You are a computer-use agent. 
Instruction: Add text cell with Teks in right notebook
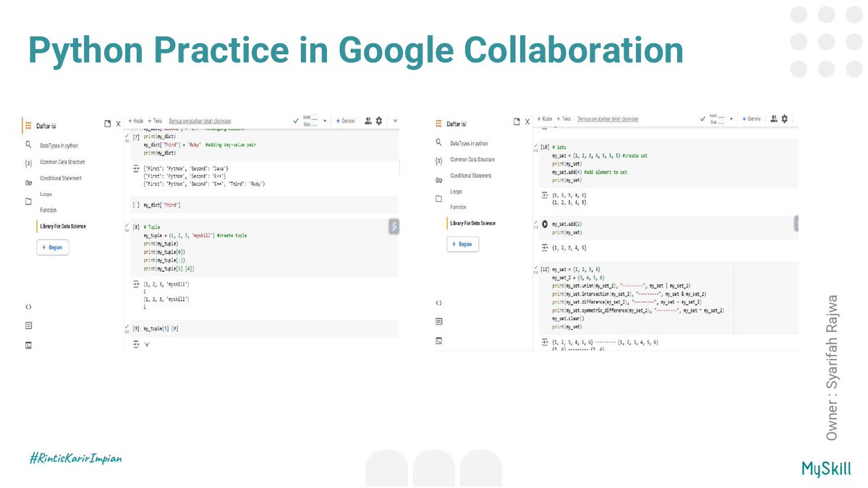(x=563, y=119)
